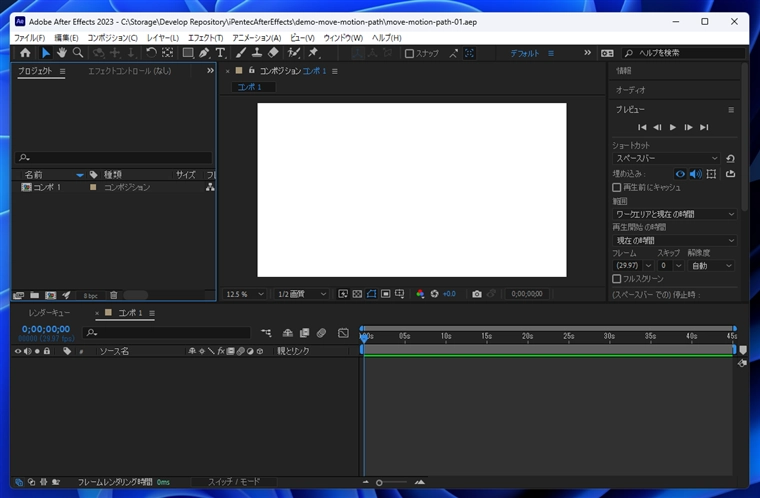Open the skip value 0 dropdown
Image resolution: width=760 pixels, height=498 pixels.
click(x=670, y=266)
